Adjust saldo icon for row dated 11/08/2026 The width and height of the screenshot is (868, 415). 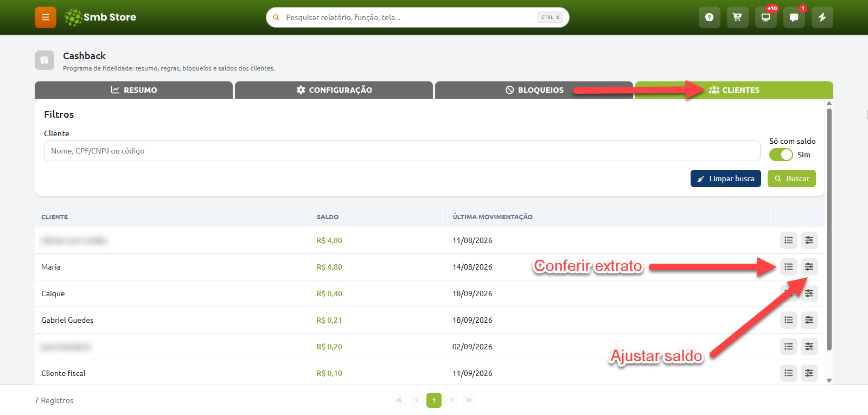[809, 240]
